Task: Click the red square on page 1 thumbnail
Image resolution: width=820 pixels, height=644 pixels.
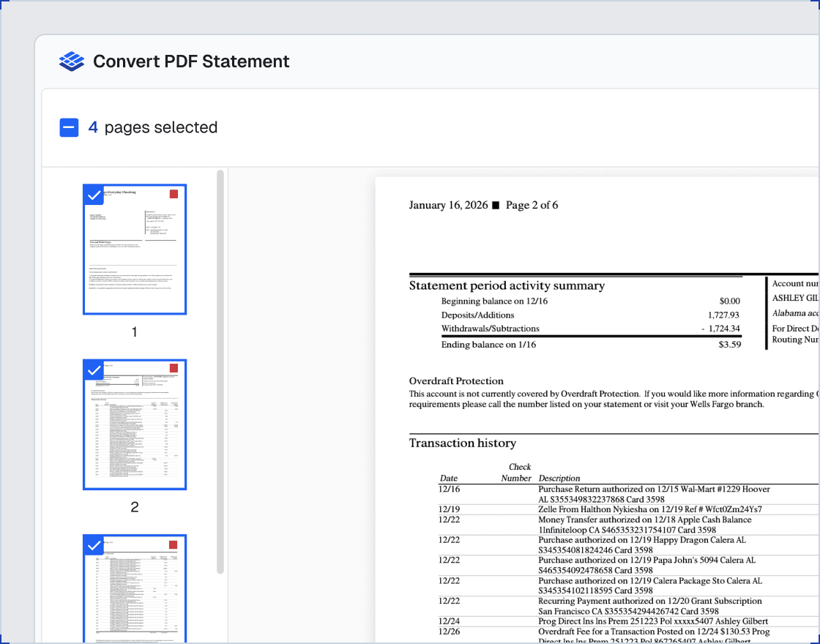Action: [x=174, y=194]
